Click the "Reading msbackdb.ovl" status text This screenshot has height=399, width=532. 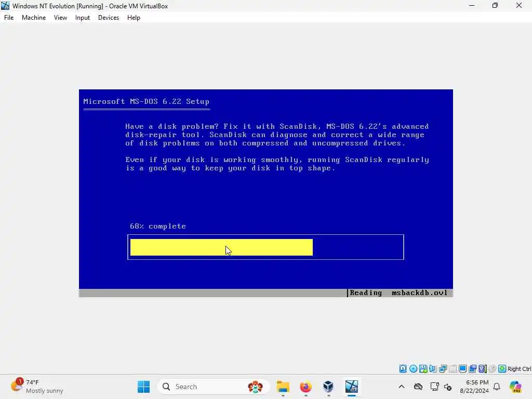[x=398, y=293]
